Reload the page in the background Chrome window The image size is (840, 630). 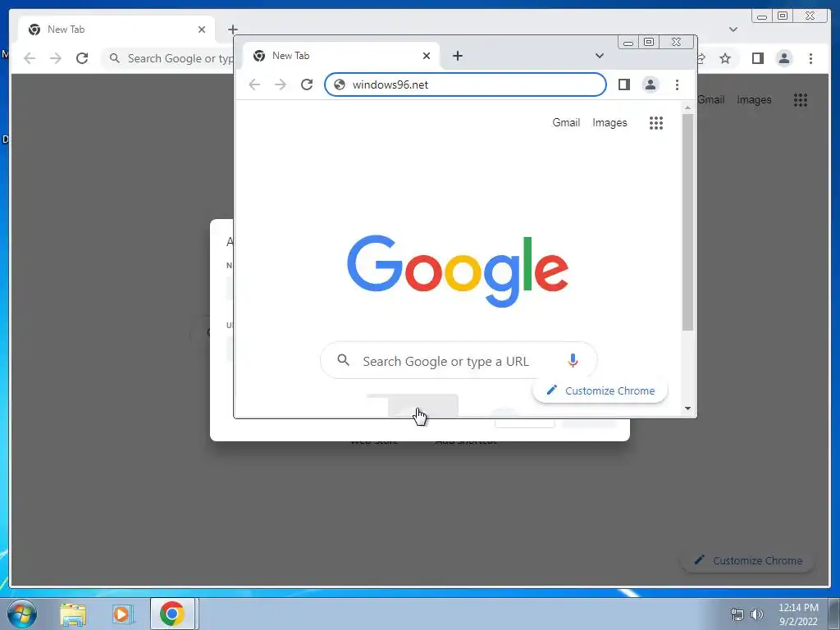(x=82, y=58)
